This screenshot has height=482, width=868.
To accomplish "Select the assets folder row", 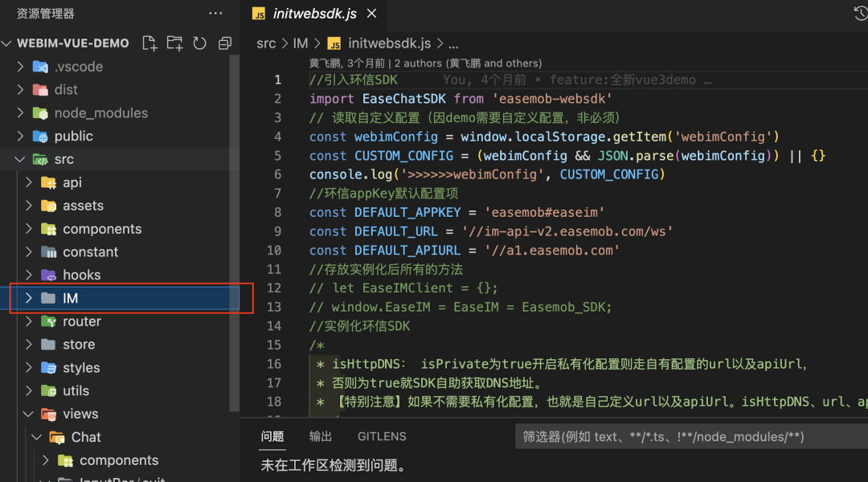I will pyautogui.click(x=119, y=206).
